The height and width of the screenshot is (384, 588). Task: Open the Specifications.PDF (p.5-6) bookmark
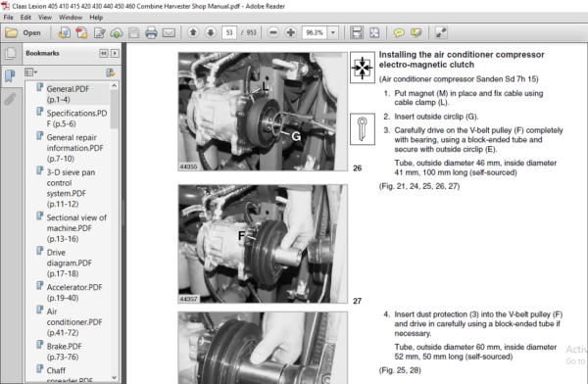point(76,119)
